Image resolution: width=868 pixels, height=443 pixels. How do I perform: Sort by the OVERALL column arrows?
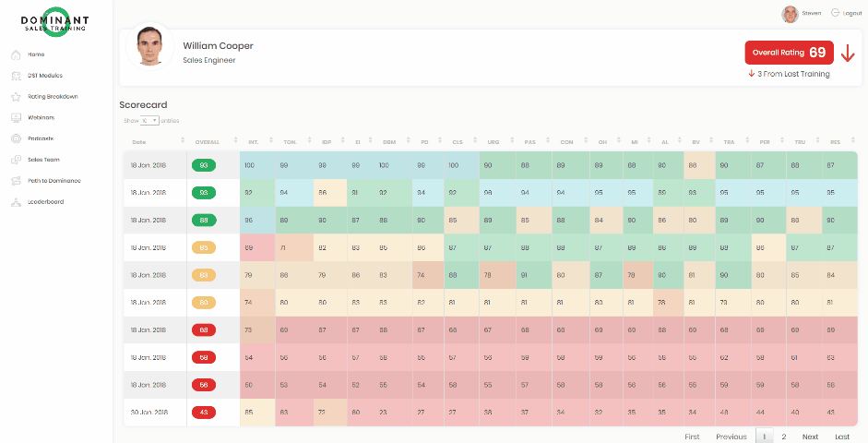(236, 141)
